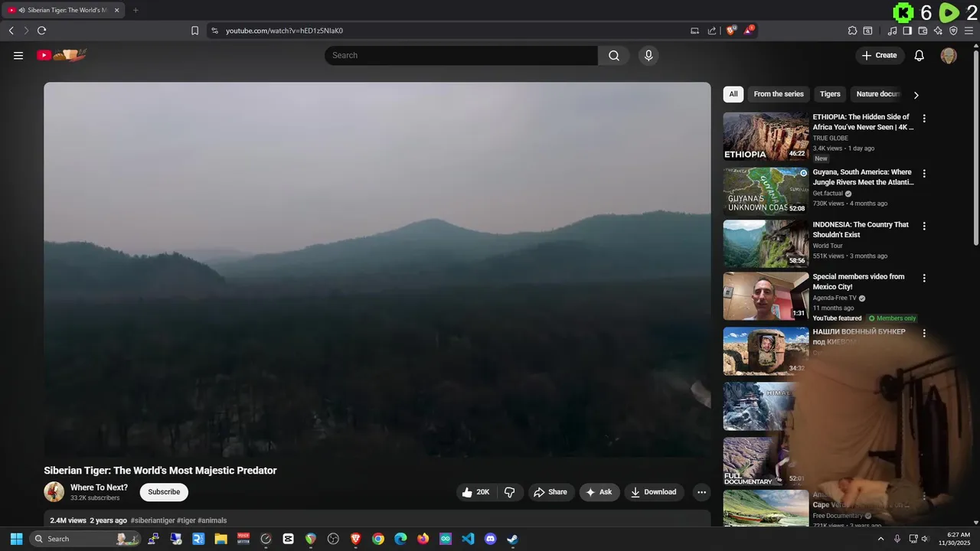The width and height of the screenshot is (980, 551).
Task: Open browser extensions puzzle icon
Action: click(x=852, y=31)
